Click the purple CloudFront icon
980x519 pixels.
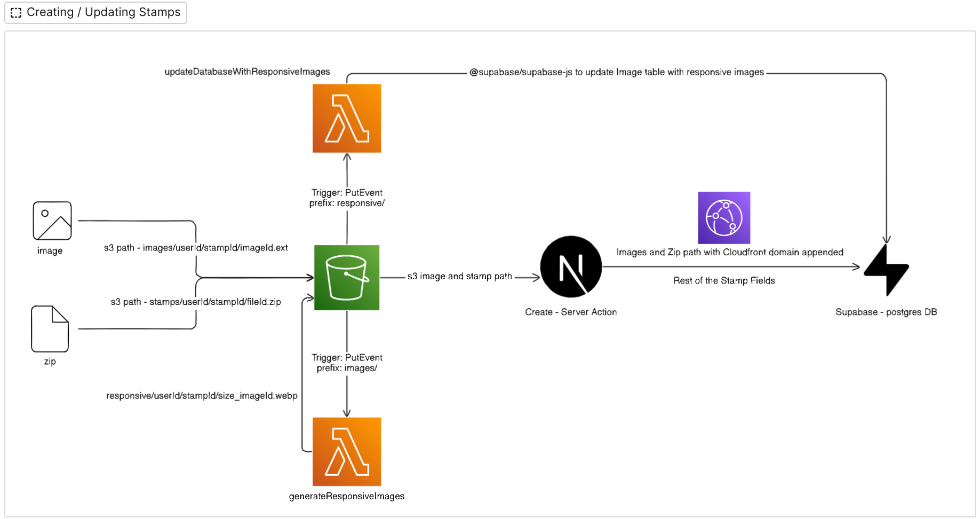point(724,218)
